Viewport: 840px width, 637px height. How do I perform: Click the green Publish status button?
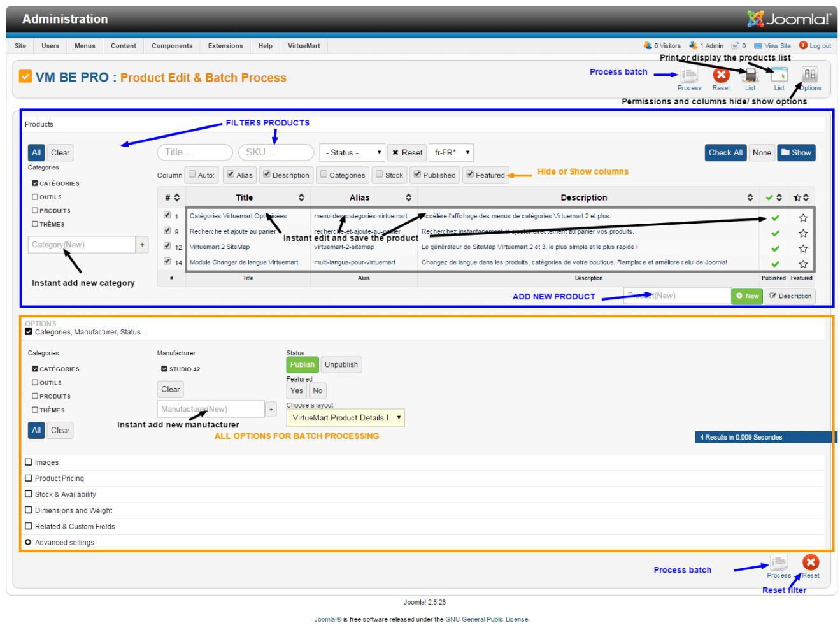coord(303,365)
